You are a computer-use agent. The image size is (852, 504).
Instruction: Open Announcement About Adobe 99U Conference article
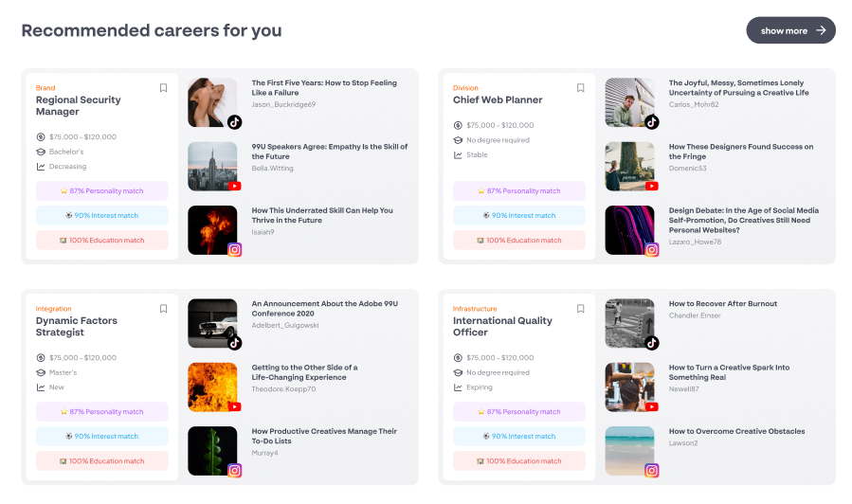point(324,309)
